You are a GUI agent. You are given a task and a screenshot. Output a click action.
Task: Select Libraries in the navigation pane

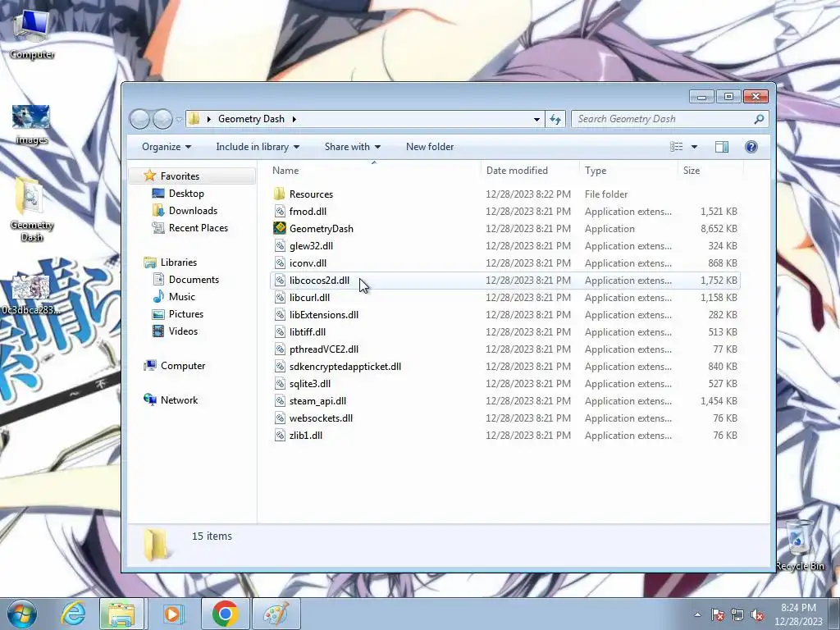(x=178, y=262)
